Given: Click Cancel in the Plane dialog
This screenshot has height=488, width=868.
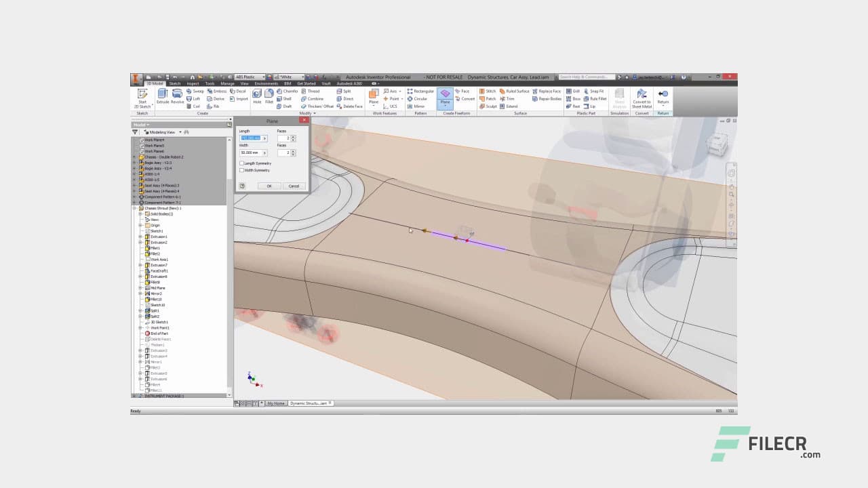Looking at the screenshot, I should pos(294,186).
